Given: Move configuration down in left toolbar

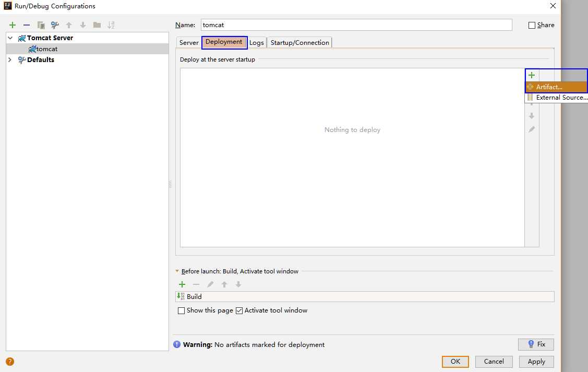Looking at the screenshot, I should tap(83, 25).
